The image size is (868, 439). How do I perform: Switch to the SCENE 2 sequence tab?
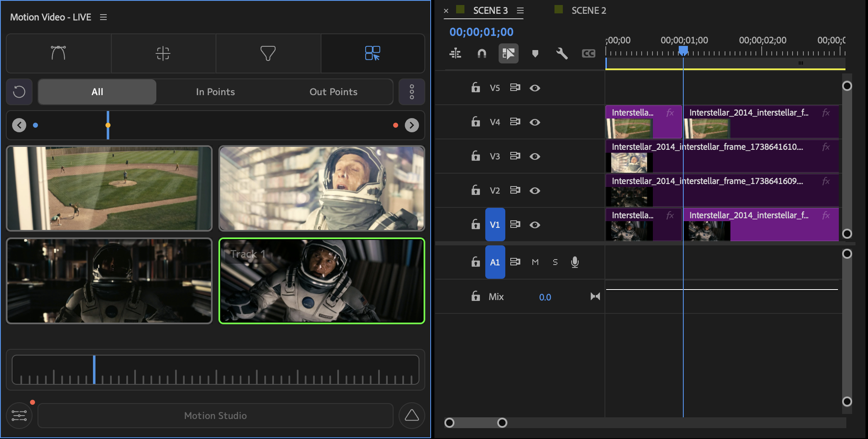pos(588,10)
